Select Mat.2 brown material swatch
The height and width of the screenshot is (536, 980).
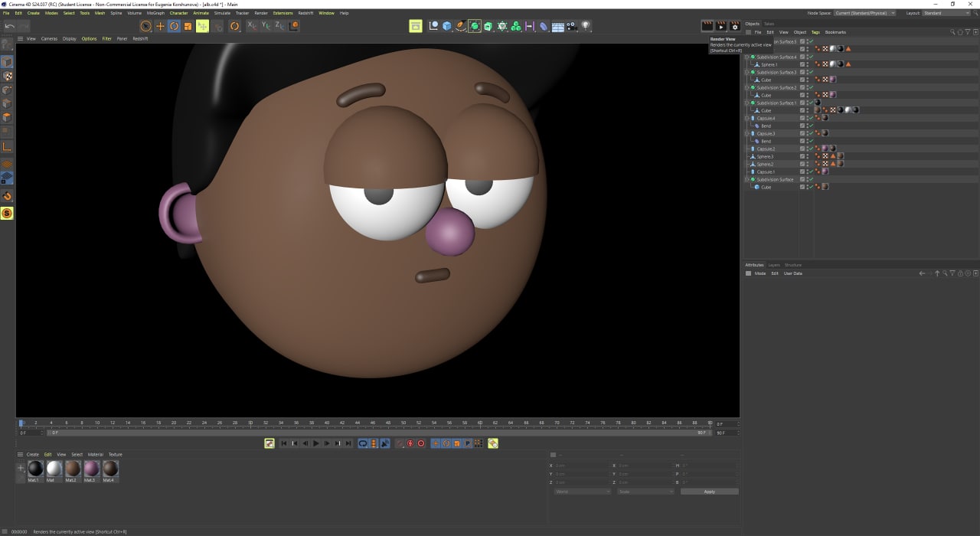73,468
